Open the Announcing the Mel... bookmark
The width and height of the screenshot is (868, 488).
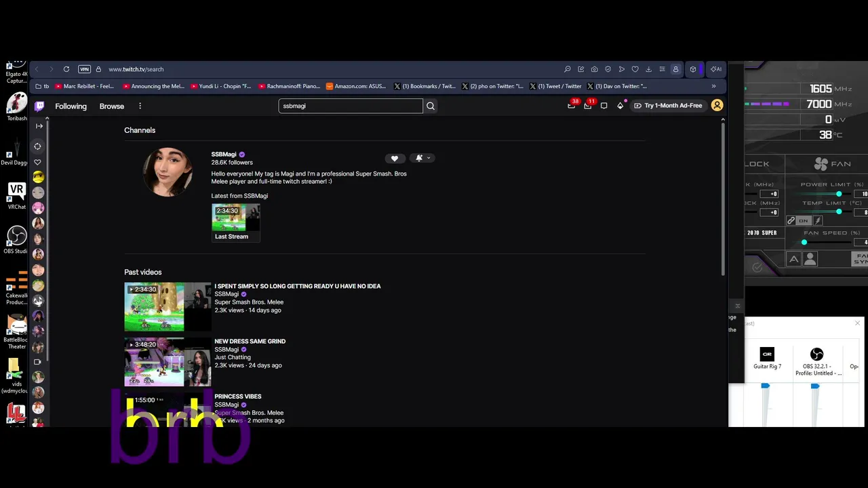pos(153,86)
